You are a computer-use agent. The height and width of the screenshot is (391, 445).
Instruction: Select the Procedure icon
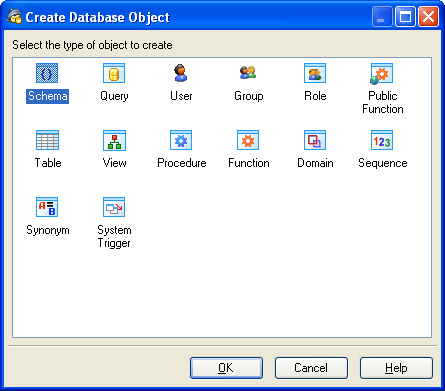pyautogui.click(x=181, y=140)
